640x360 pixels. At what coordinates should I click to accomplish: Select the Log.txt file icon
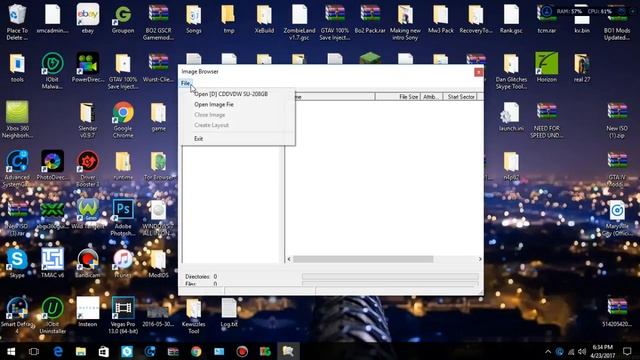[229, 312]
